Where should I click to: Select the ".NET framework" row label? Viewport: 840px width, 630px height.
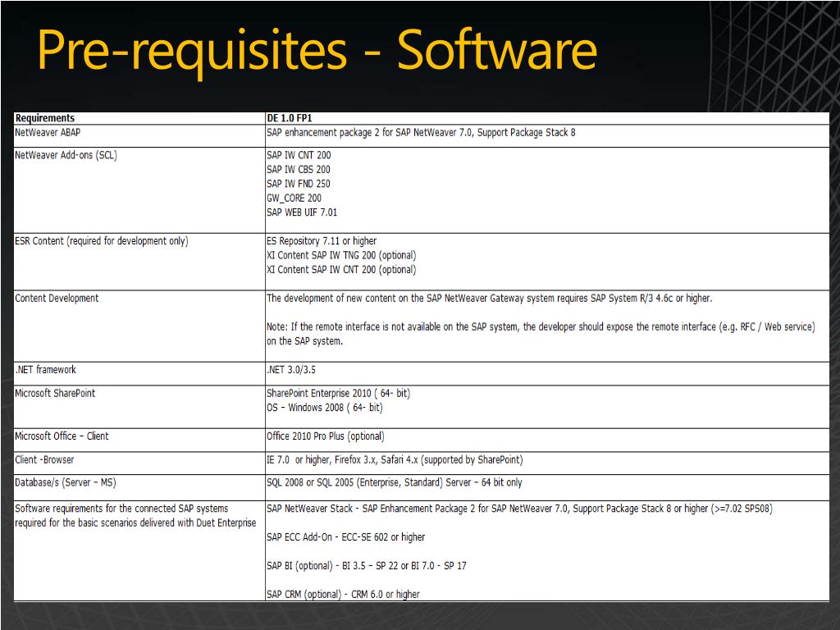[46, 370]
